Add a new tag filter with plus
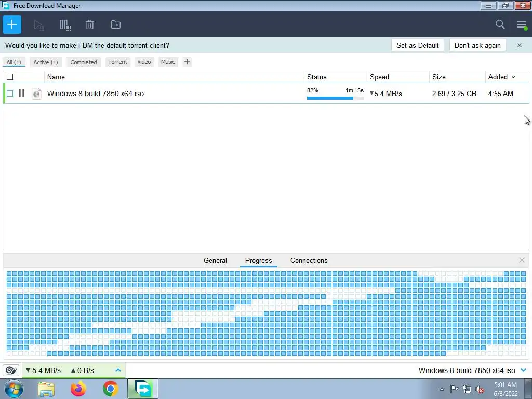Image resolution: width=532 pixels, height=399 pixels. tap(187, 62)
